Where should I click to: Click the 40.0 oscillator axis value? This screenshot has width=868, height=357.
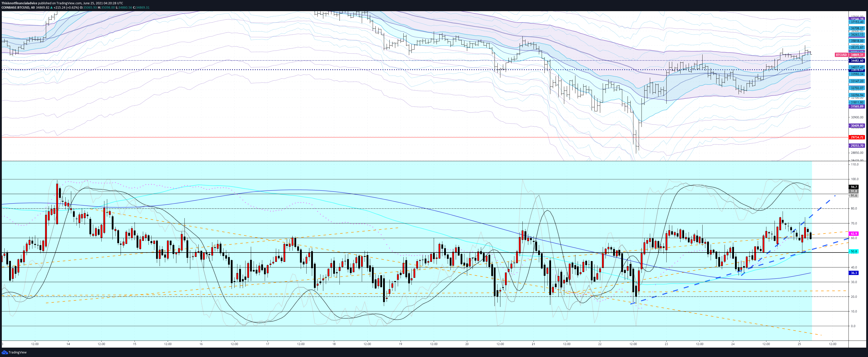click(x=854, y=267)
